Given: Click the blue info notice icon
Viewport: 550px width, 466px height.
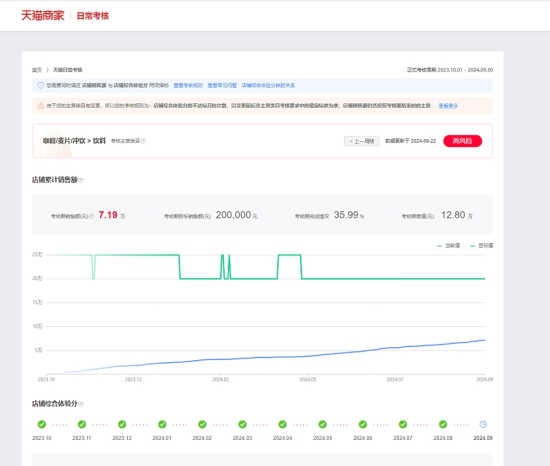Looking at the screenshot, I should click(x=41, y=85).
